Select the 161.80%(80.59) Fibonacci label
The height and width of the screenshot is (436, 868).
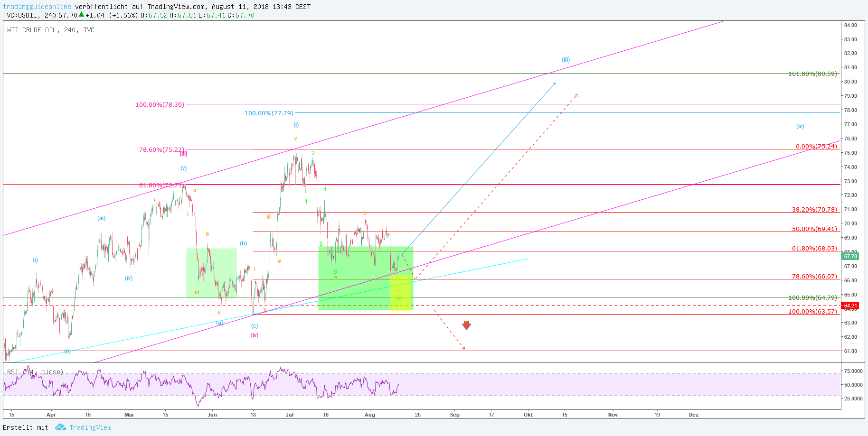812,74
